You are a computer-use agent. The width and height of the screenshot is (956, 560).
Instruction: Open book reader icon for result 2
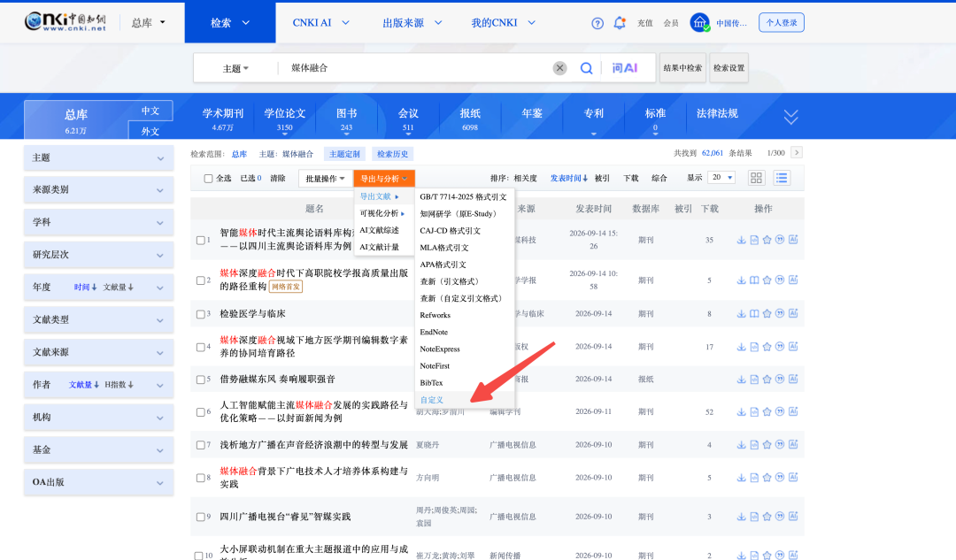pos(754,280)
